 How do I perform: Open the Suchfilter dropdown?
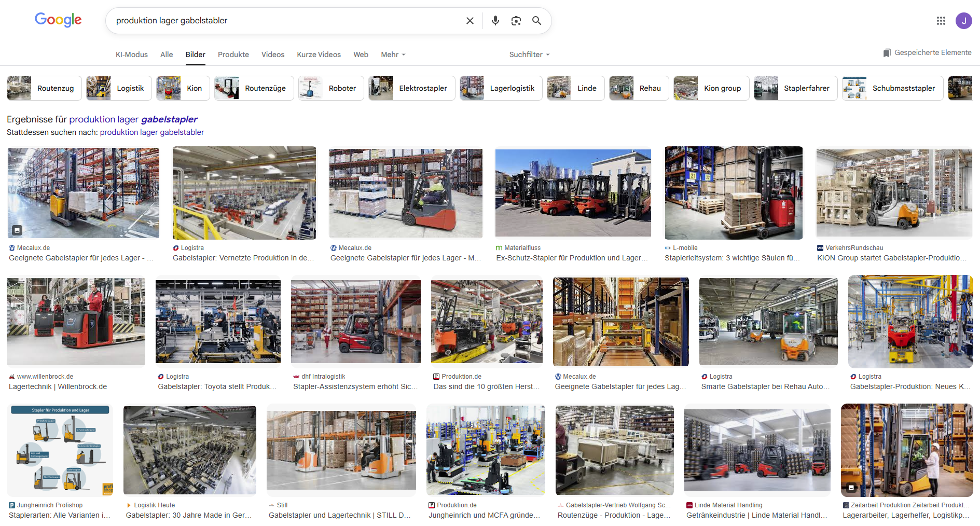pos(528,54)
